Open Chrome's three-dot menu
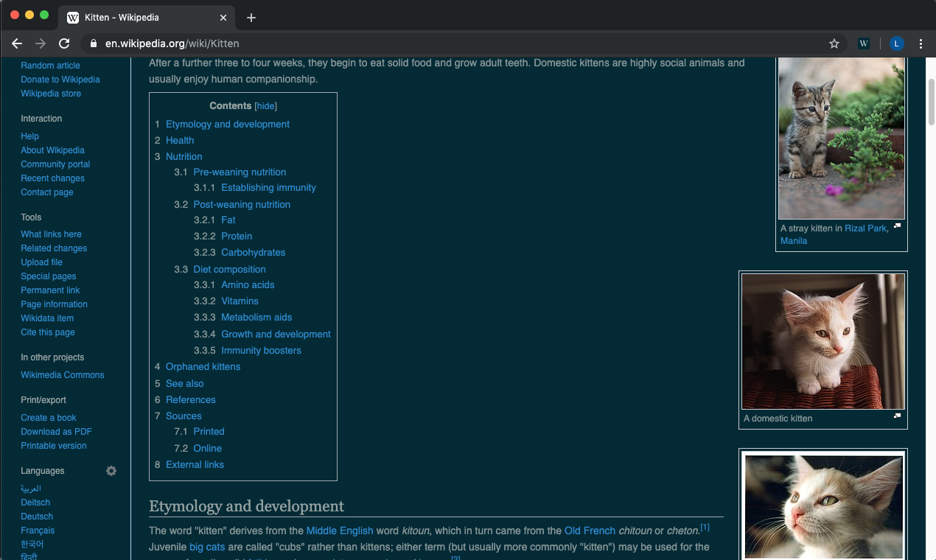Screen dimensions: 936x560 point(921,43)
